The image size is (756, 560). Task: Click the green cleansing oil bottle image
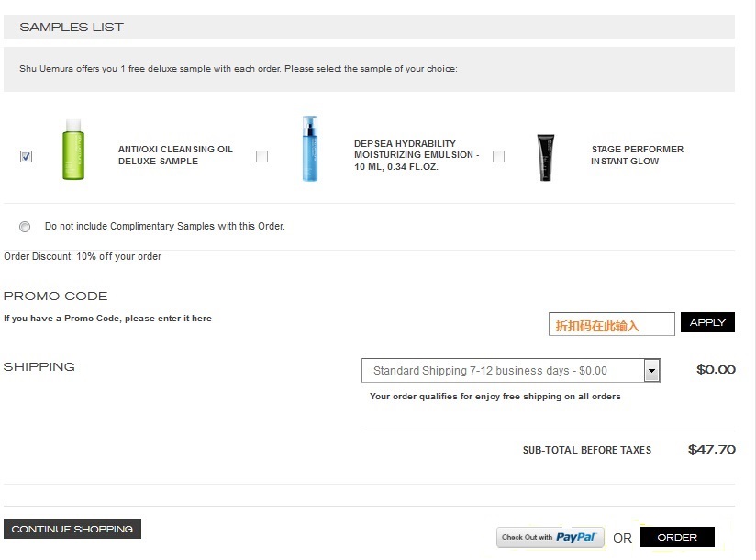click(73, 150)
